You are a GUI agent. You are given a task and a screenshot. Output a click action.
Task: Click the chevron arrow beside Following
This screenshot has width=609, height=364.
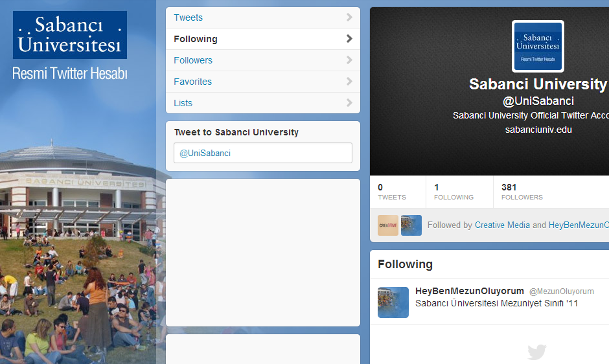pos(349,38)
